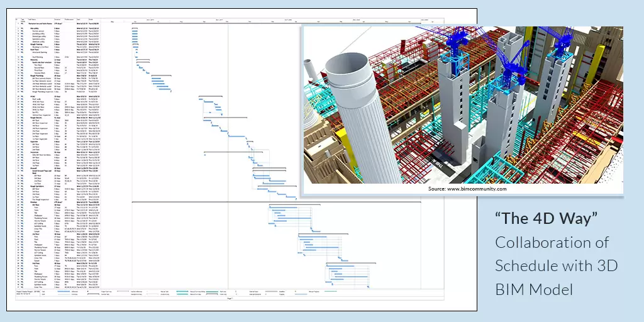The width and height of the screenshot is (644, 322).
Task: Click the Page 1 footer label
Action: click(230, 298)
